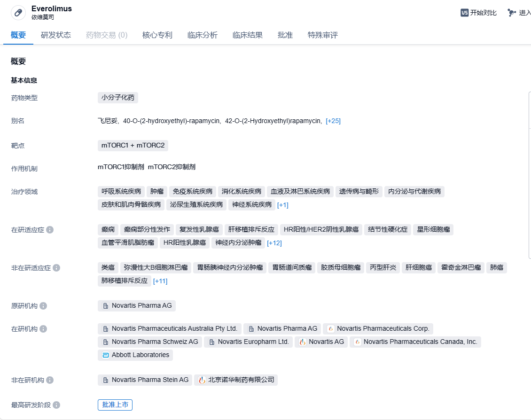Go to the 临床结果 tab

pos(248,35)
